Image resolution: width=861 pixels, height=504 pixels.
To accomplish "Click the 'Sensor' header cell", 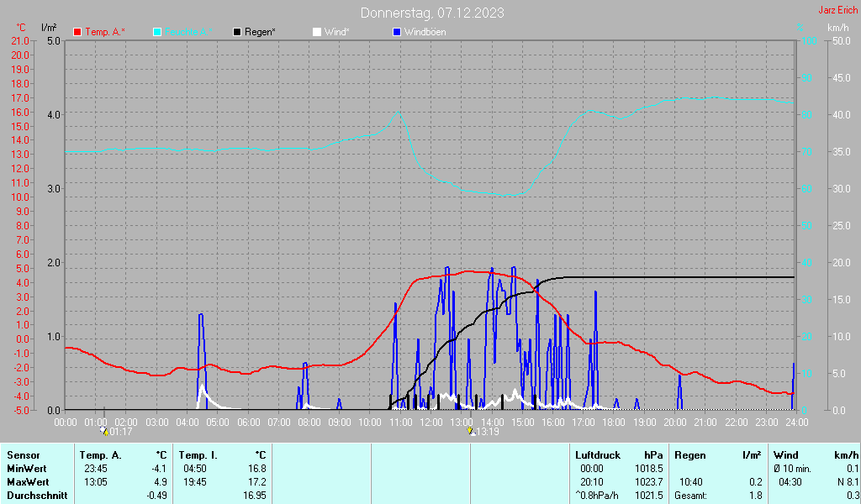I will 24,455.
